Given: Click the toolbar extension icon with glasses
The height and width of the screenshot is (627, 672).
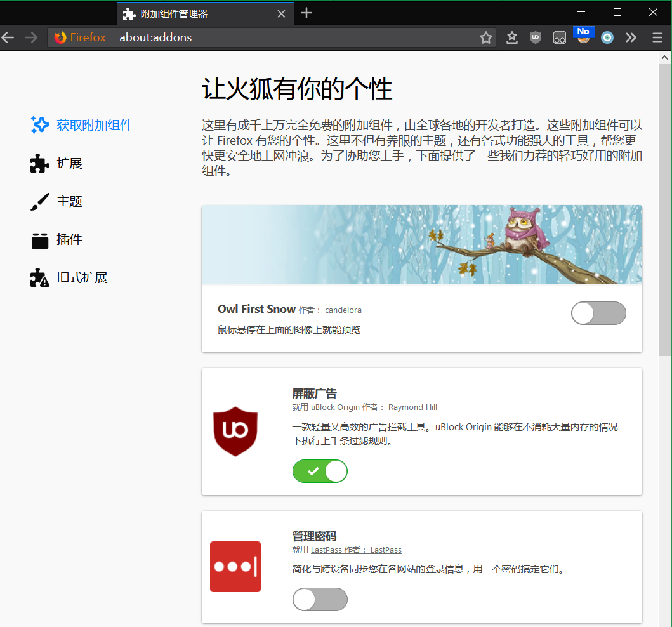Looking at the screenshot, I should pos(560,37).
